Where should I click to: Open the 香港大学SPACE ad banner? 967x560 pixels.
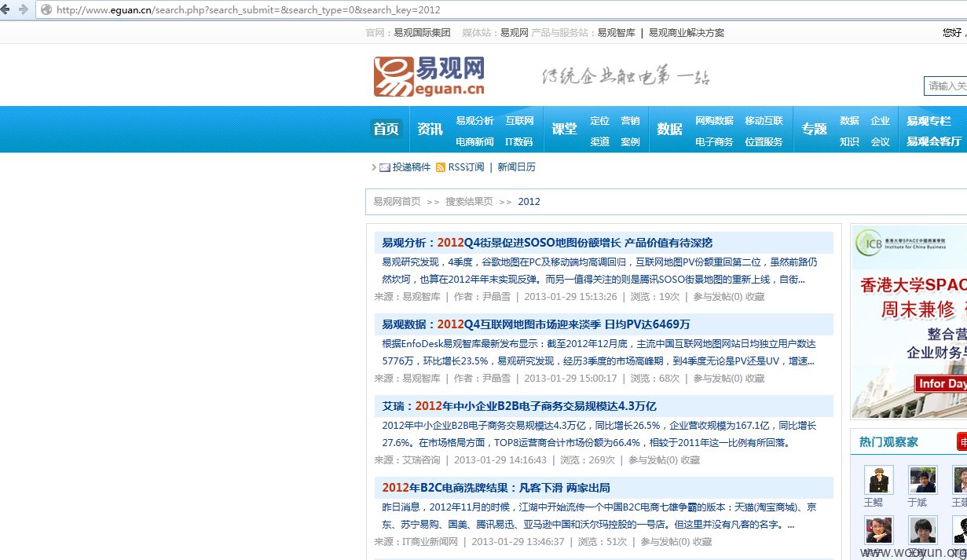point(909,321)
